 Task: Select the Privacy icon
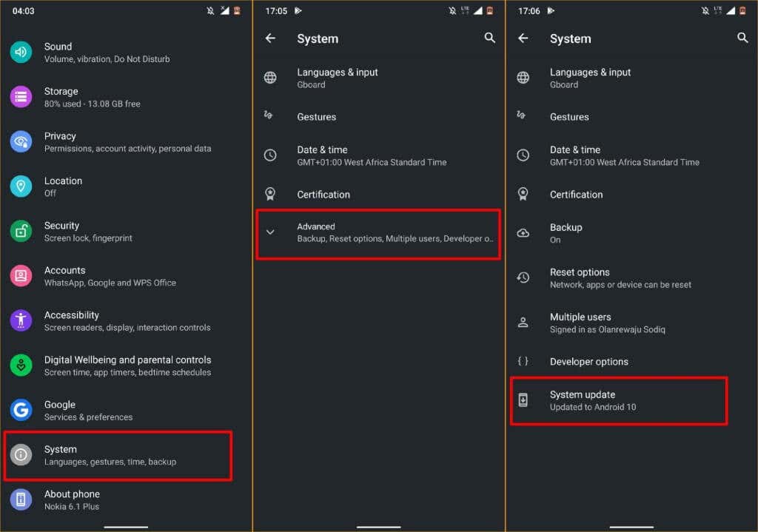[x=21, y=142]
